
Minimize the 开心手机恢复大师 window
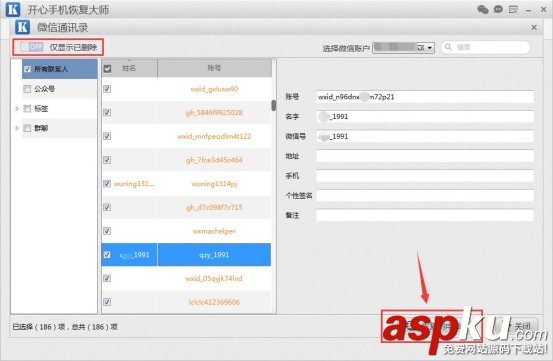(528, 10)
